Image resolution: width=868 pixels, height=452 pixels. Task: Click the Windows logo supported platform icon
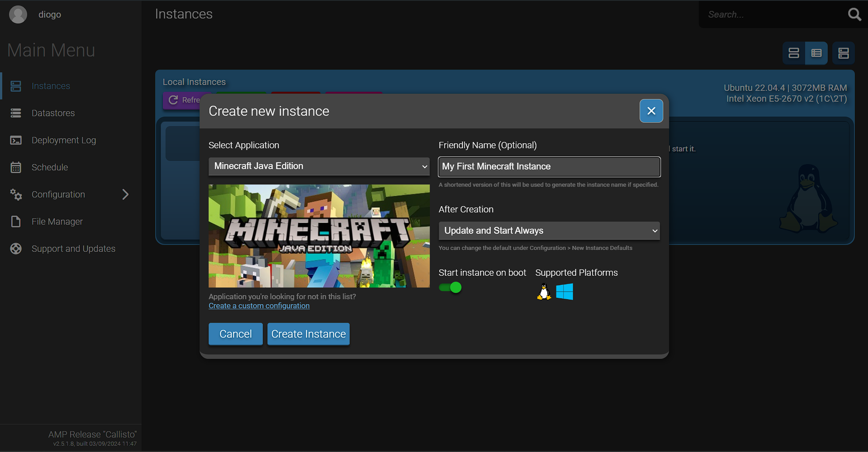(564, 292)
